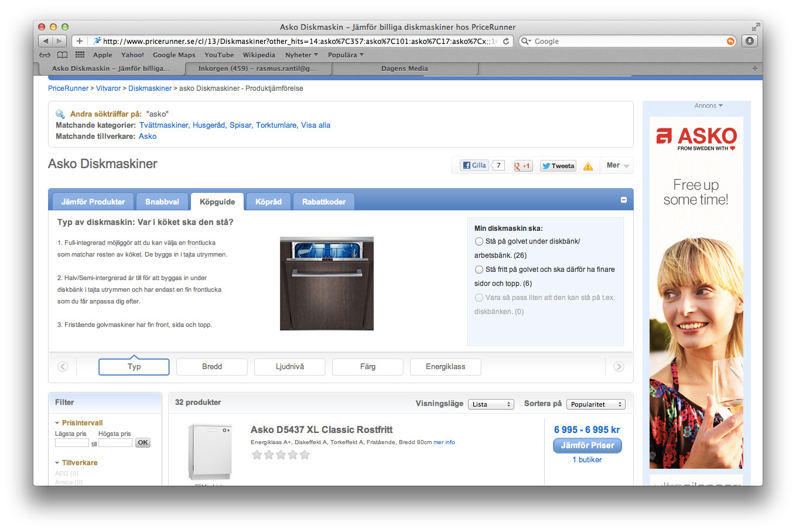This screenshot has width=796, height=532.
Task: Click the Google search magnifier icon
Action: [x=526, y=41]
